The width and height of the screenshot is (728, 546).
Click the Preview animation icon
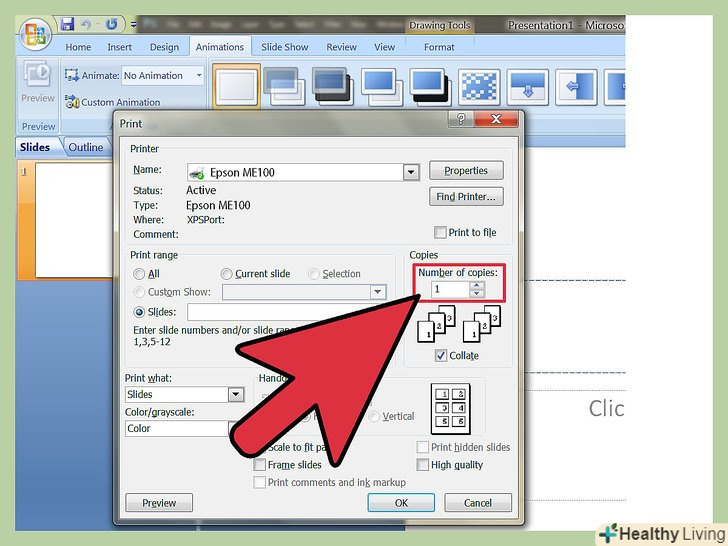point(38,74)
